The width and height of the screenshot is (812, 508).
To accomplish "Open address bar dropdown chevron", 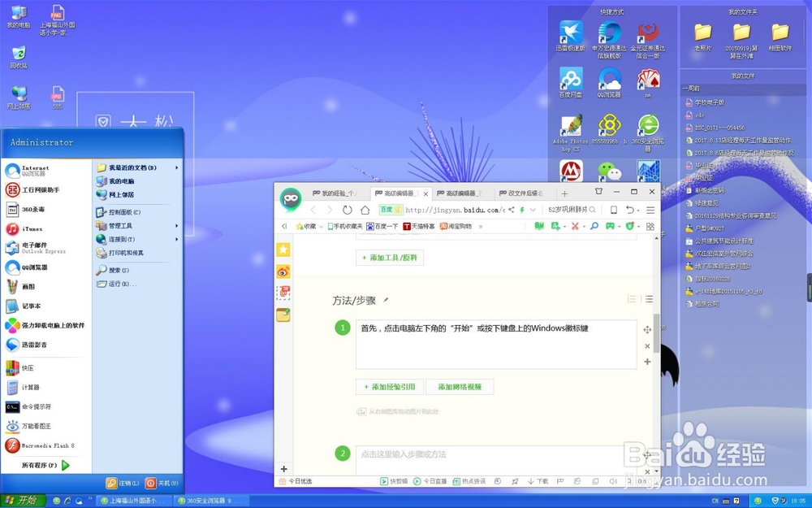I will point(533,210).
